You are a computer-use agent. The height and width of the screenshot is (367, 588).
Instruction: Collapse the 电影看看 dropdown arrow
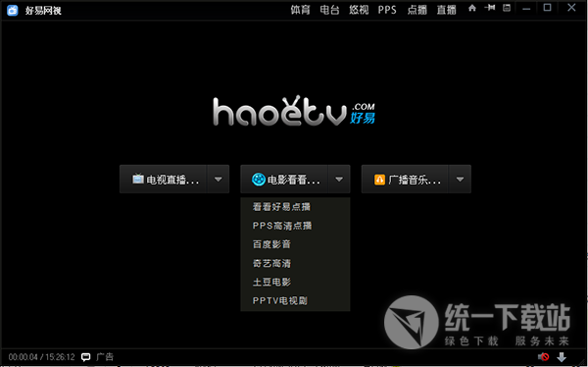339,180
